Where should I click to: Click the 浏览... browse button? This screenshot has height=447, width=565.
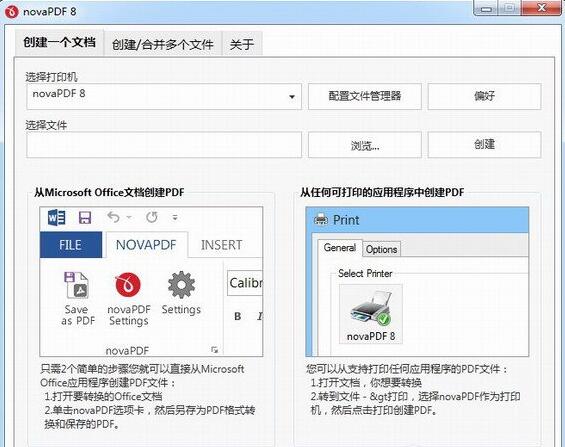[x=365, y=145]
